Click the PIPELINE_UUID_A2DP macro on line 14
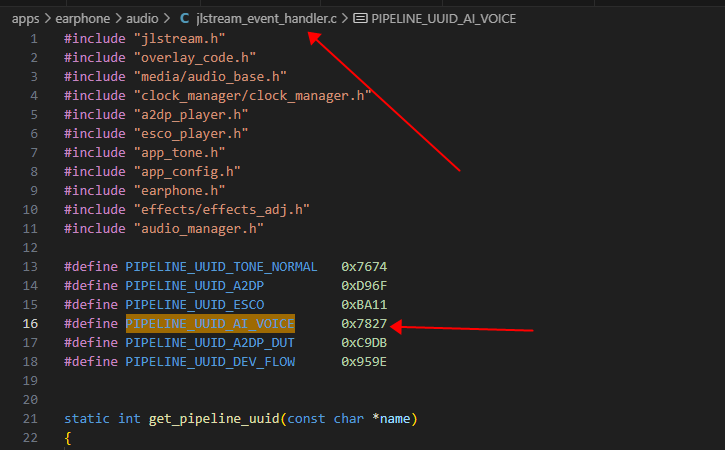725x450 pixels. coord(195,285)
